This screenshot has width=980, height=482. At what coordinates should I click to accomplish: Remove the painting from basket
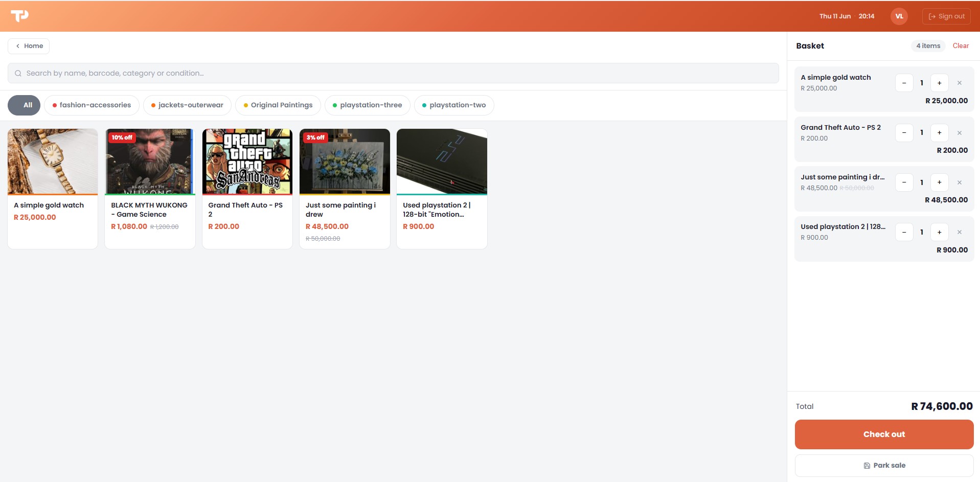960,182
